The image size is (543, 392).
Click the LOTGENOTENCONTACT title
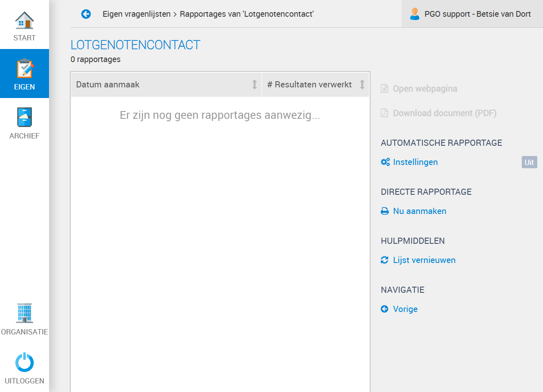136,45
